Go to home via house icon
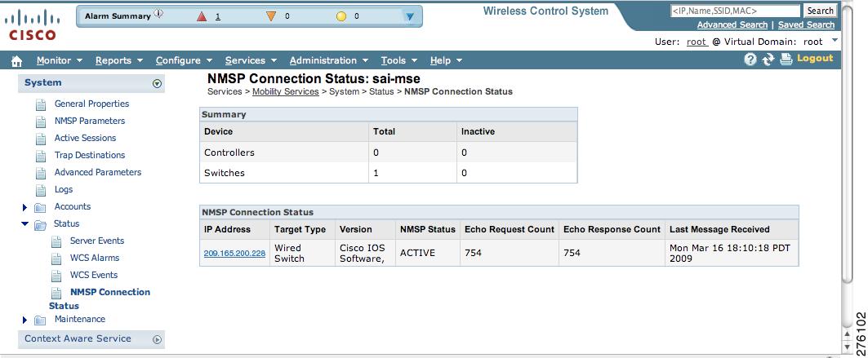This screenshot has width=868, height=358. (17, 61)
